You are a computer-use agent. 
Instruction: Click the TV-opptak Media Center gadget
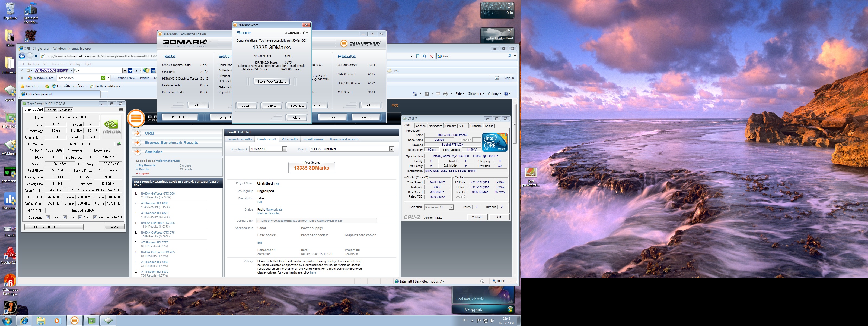pos(483,309)
